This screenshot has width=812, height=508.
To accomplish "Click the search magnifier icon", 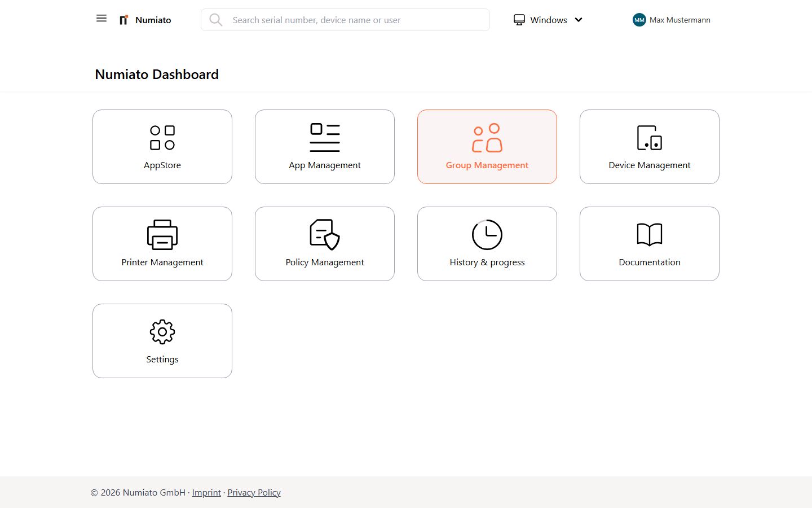I will tap(216, 20).
